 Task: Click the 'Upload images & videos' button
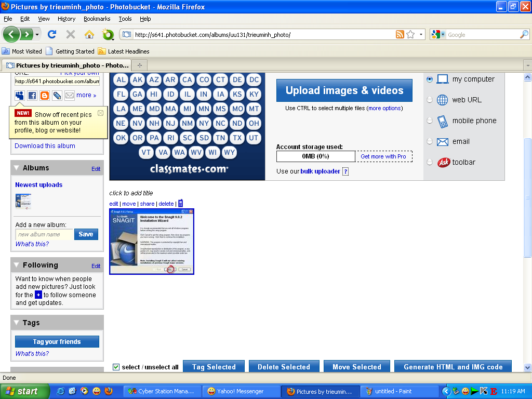pyautogui.click(x=344, y=90)
